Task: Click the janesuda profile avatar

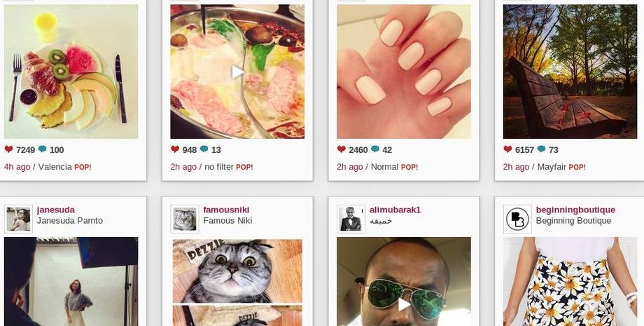Action: (18, 219)
